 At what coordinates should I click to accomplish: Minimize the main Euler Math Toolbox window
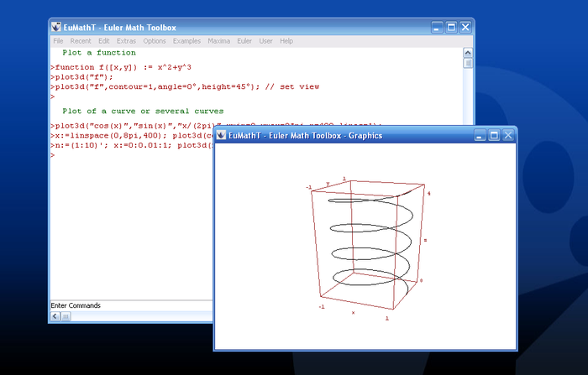coord(437,28)
